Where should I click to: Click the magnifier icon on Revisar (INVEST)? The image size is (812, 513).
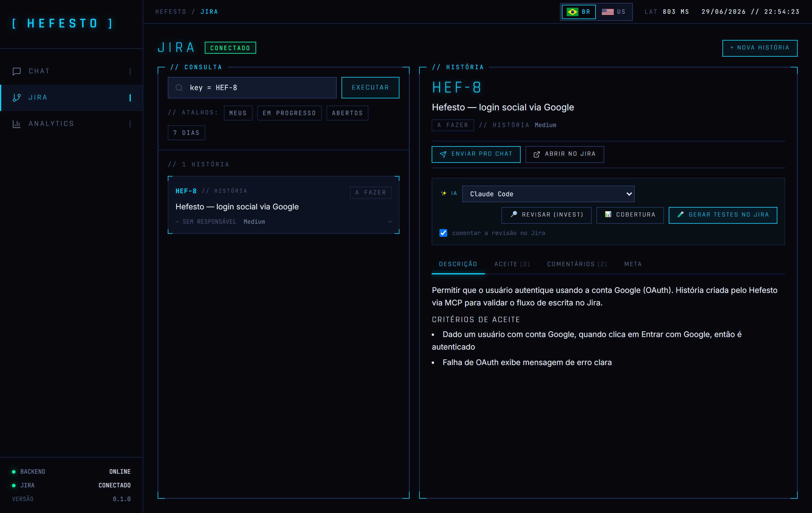(x=514, y=214)
